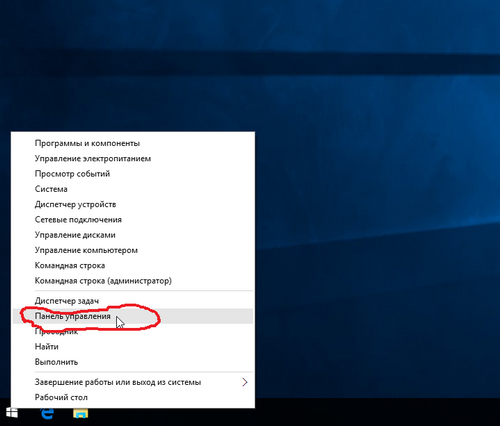Screen dimensions: 500x426
Task: Select Программы и компоненты
Action: pyautogui.click(x=133, y=143)
